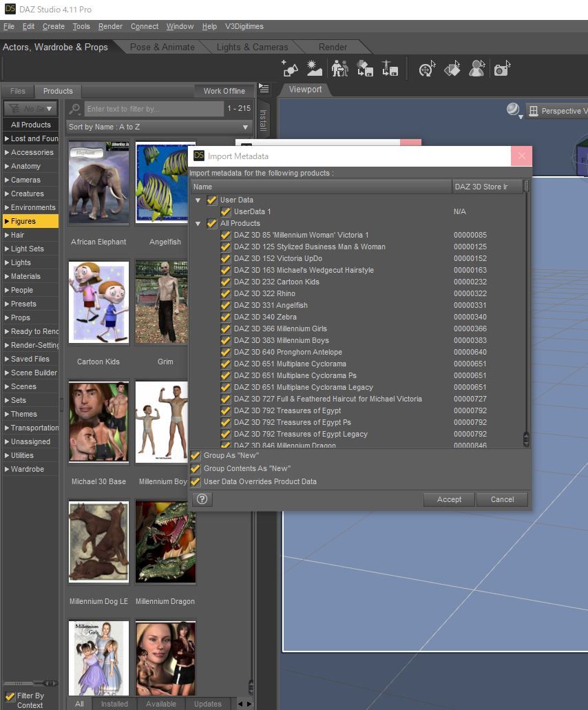This screenshot has width=588, height=710.
Task: Click the Viewport tab
Action: coord(305,90)
